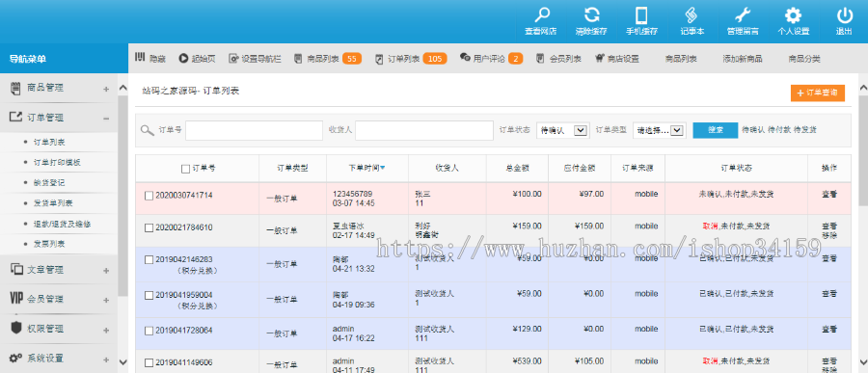This screenshot has height=373, width=868.
Task: Expand 系统设置 with its plus sign
Action: [106, 360]
